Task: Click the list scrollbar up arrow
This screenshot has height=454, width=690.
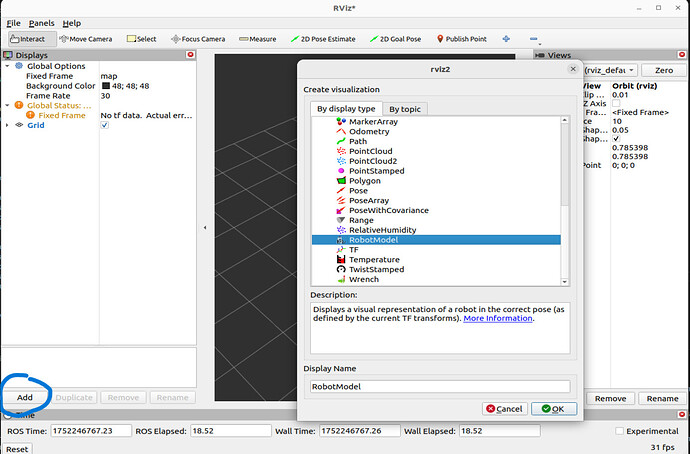Action: pyautogui.click(x=565, y=120)
